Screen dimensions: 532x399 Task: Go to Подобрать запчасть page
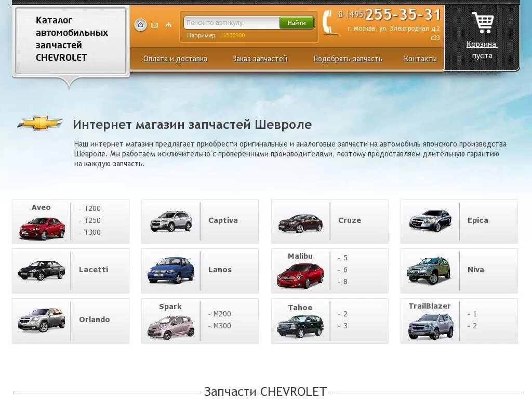(348, 59)
